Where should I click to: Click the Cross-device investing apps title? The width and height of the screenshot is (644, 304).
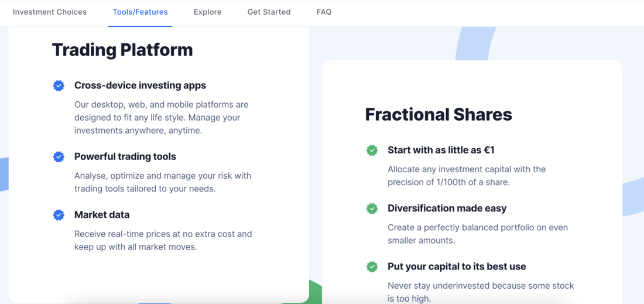[x=140, y=86]
